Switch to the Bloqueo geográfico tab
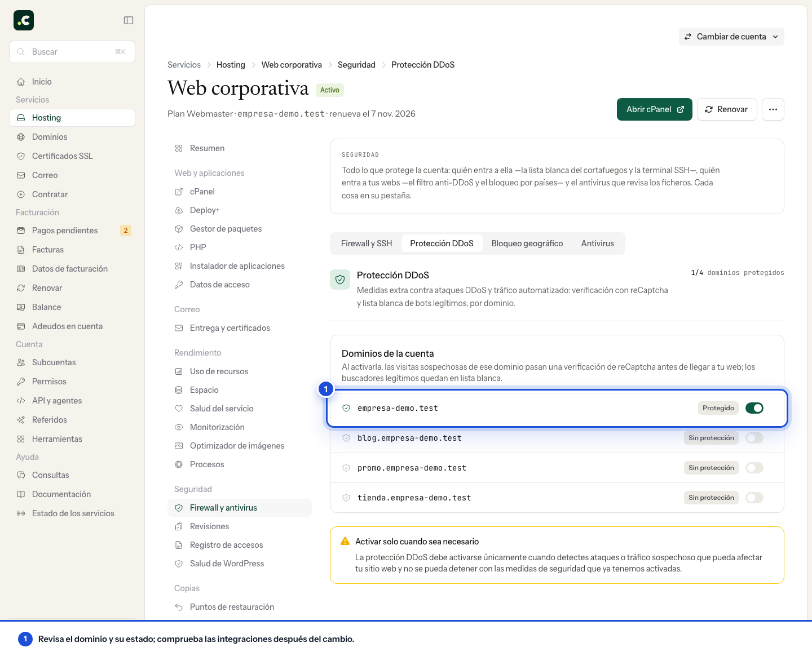The height and width of the screenshot is (656, 812). (527, 243)
